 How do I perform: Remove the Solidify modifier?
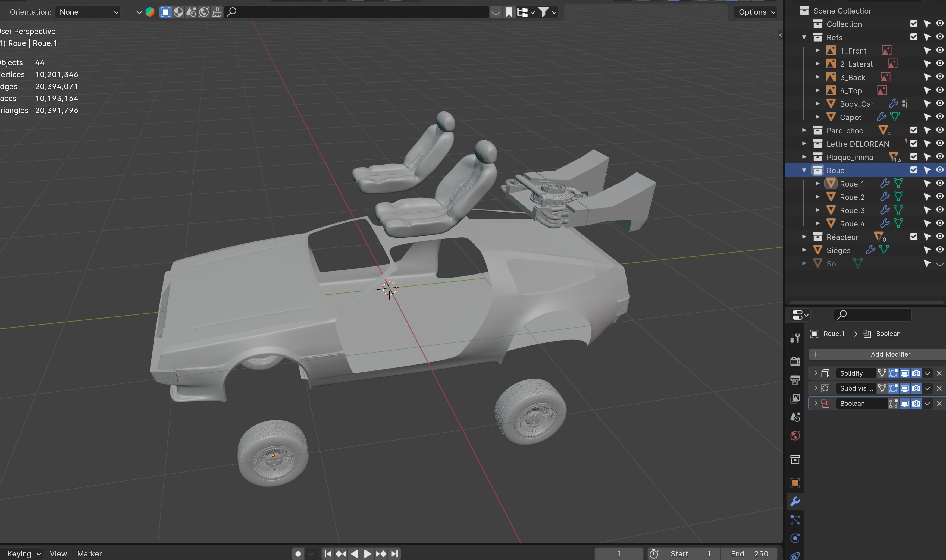pyautogui.click(x=939, y=373)
